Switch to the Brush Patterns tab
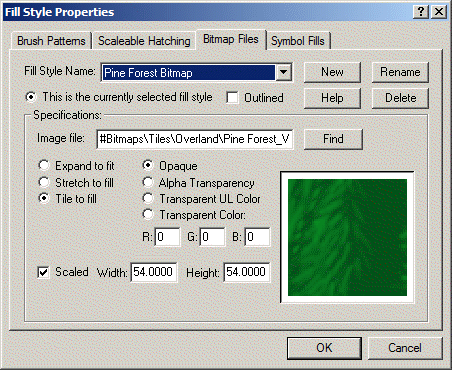Screen dimensions: 452x370 click(51, 41)
